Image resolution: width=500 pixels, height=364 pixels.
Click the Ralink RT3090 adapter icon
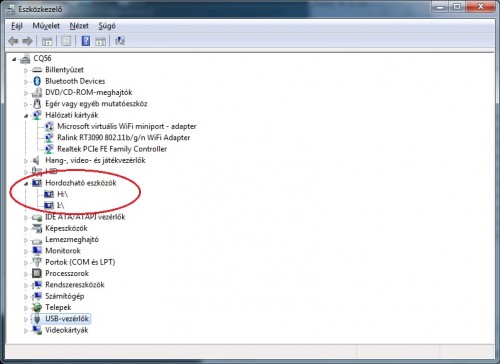(x=49, y=138)
